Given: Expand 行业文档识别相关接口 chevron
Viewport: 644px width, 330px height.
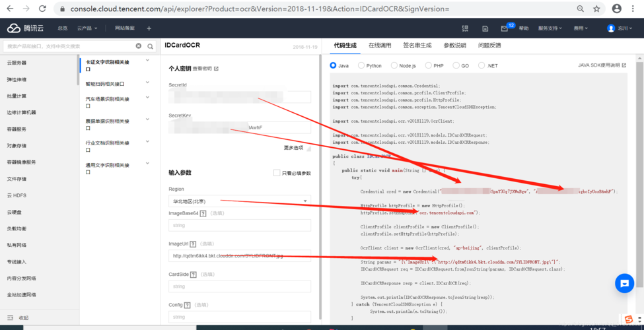Looking at the screenshot, I should (x=147, y=142).
